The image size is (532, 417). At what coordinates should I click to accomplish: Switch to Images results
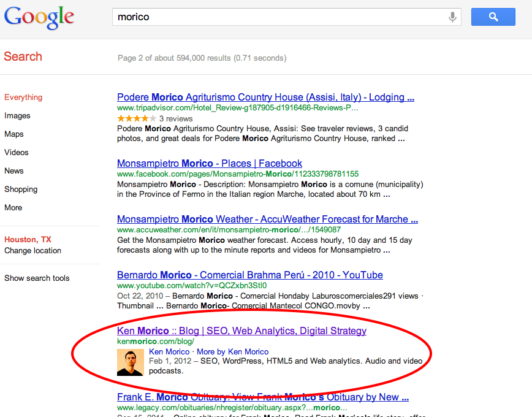click(x=17, y=116)
